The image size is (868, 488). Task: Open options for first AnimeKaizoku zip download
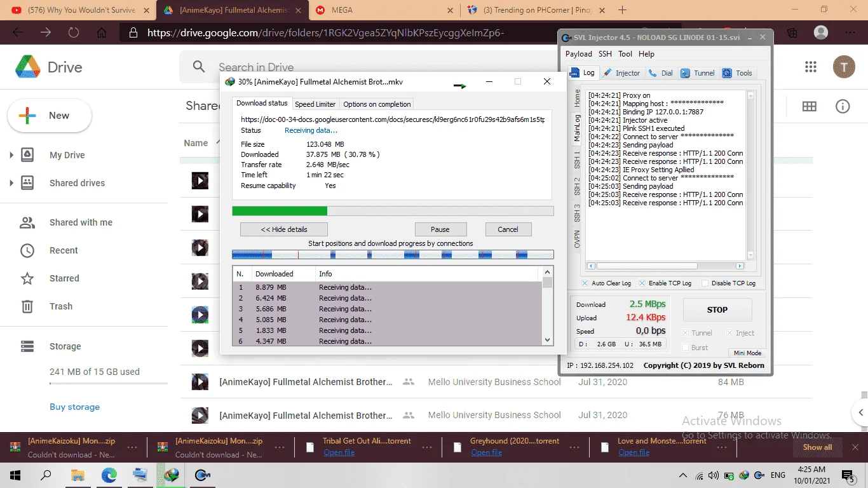pyautogui.click(x=132, y=447)
